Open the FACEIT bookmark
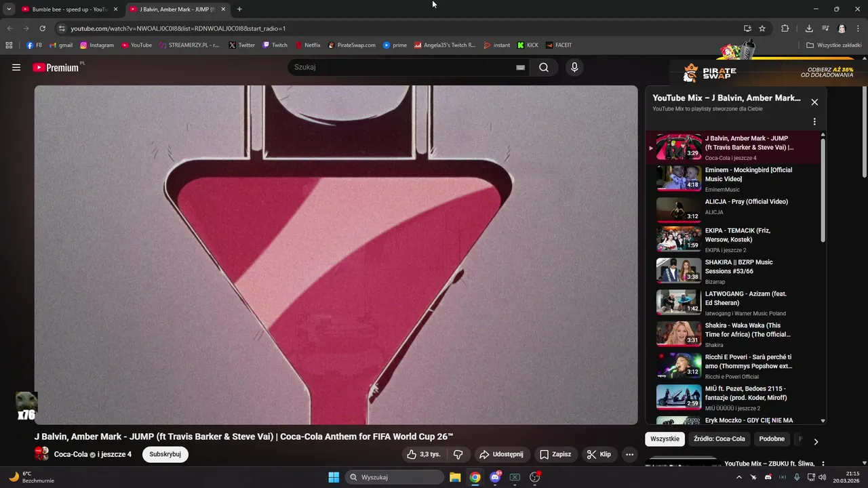This screenshot has width=868, height=488. point(559,45)
